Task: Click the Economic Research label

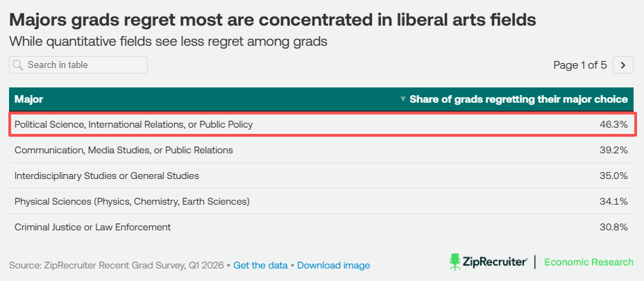Action: click(588, 262)
